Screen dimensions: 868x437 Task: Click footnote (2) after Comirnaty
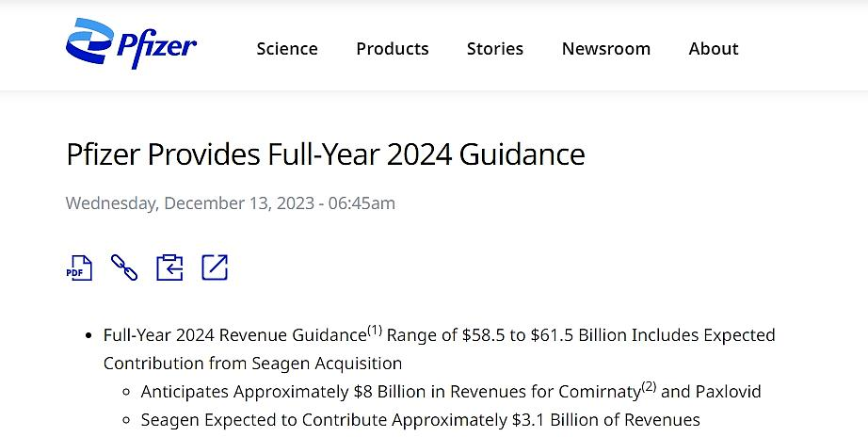click(650, 386)
